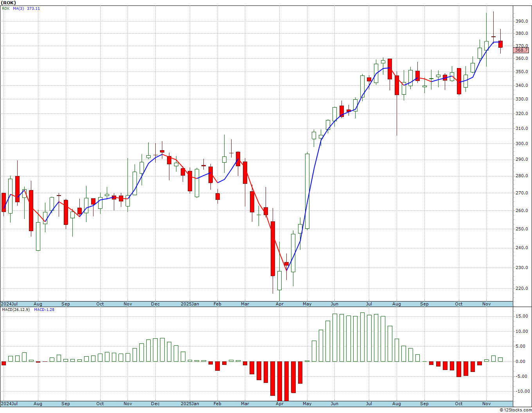This screenshot has width=532, height=413.
Task: Click May on the price chart date axis
Action: click(307, 304)
